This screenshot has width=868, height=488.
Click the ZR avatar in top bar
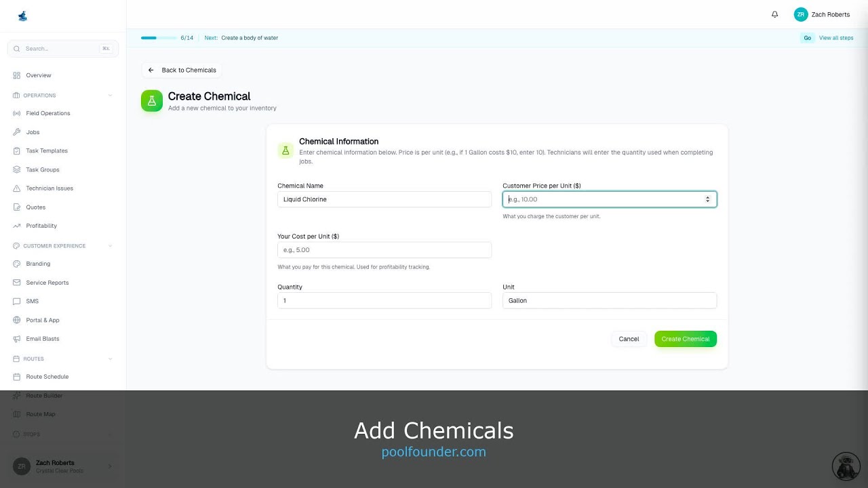click(x=801, y=14)
